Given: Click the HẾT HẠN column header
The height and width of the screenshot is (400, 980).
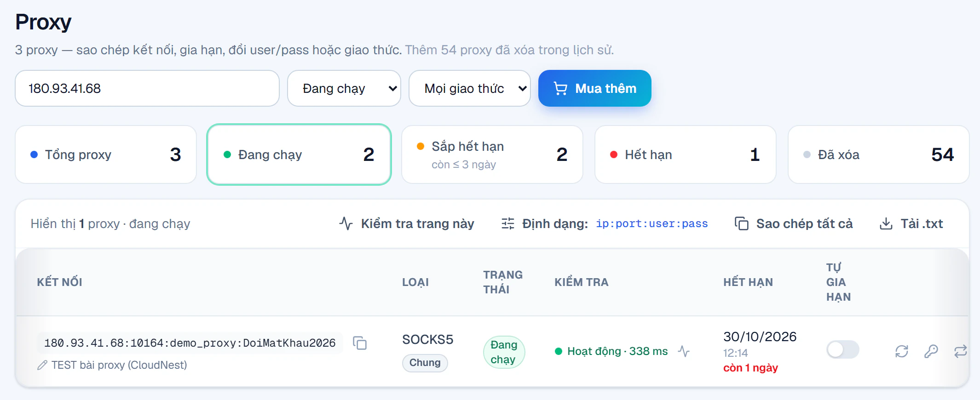Looking at the screenshot, I should (x=748, y=282).
